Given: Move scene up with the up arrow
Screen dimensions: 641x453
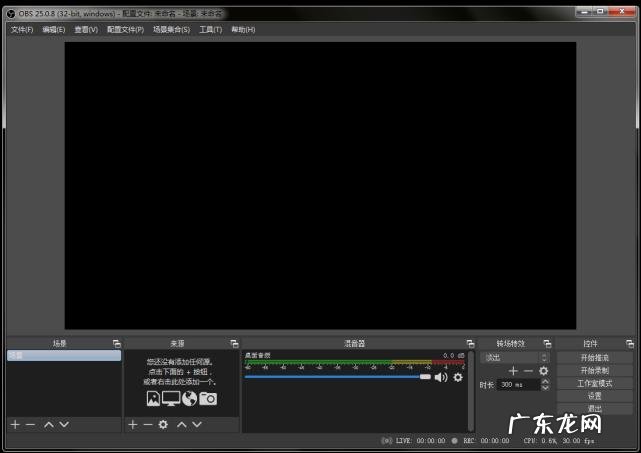Looking at the screenshot, I should (48, 425).
